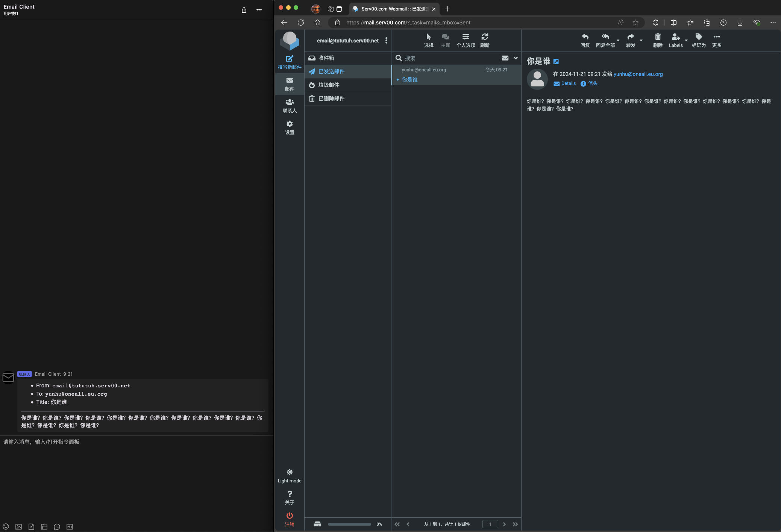Open browser history icon
The width and height of the screenshot is (781, 532).
pos(723,23)
